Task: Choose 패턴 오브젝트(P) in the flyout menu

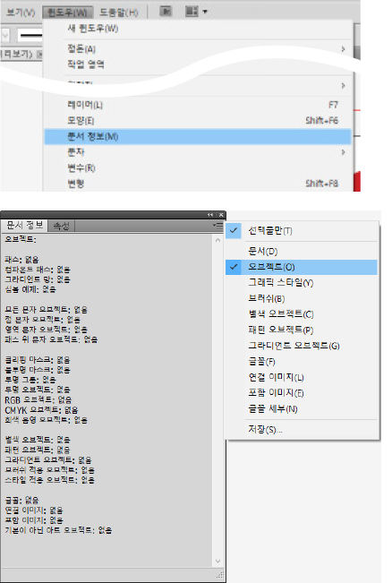Action: point(302,330)
